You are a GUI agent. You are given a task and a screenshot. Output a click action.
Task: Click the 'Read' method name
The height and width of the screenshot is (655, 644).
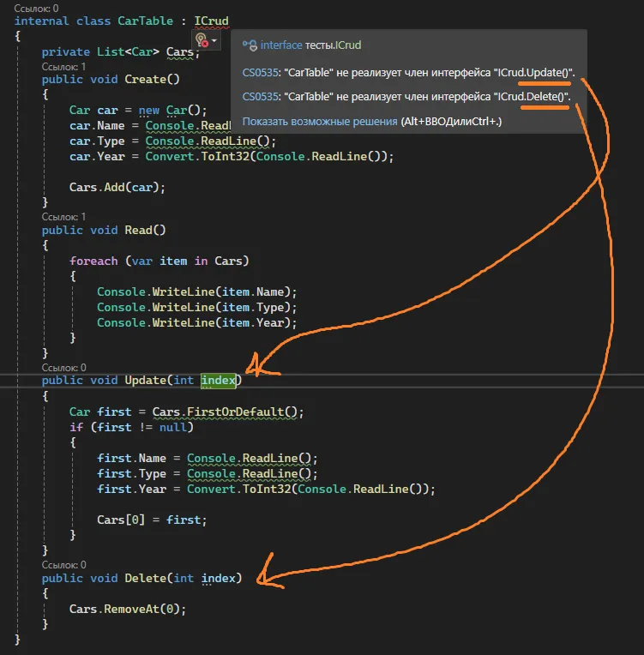138,230
